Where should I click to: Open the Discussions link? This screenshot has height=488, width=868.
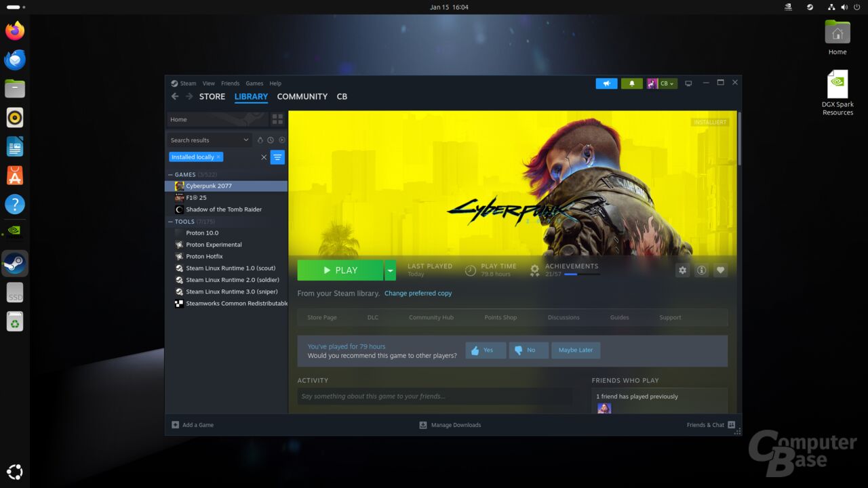(564, 317)
